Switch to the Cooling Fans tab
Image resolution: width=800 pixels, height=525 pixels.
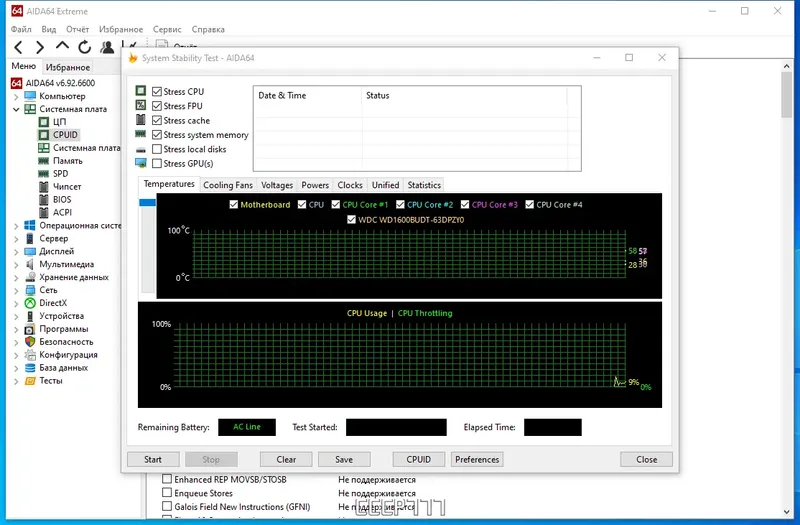pyautogui.click(x=228, y=185)
